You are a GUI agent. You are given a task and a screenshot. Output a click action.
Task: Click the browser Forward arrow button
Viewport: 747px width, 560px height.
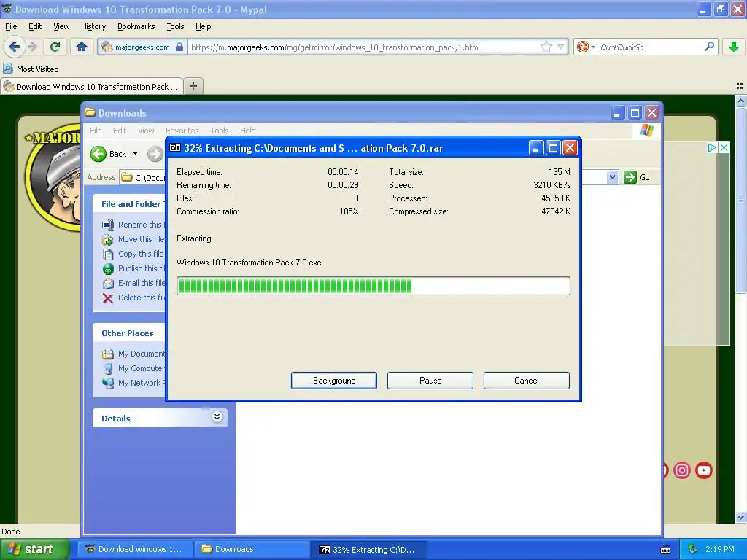pyautogui.click(x=32, y=47)
